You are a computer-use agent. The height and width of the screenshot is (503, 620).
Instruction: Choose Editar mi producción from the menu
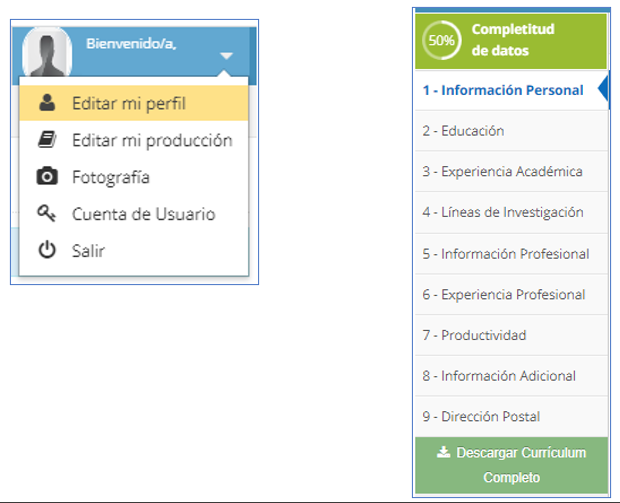[134, 140]
